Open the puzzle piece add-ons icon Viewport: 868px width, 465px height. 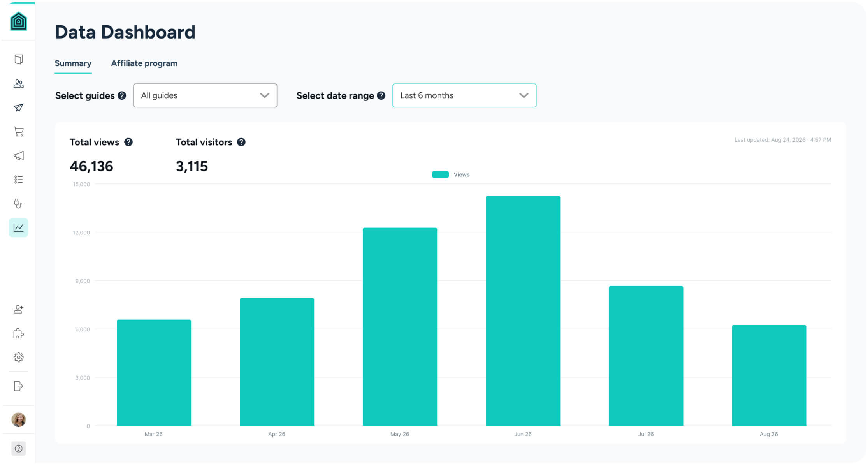coord(18,333)
